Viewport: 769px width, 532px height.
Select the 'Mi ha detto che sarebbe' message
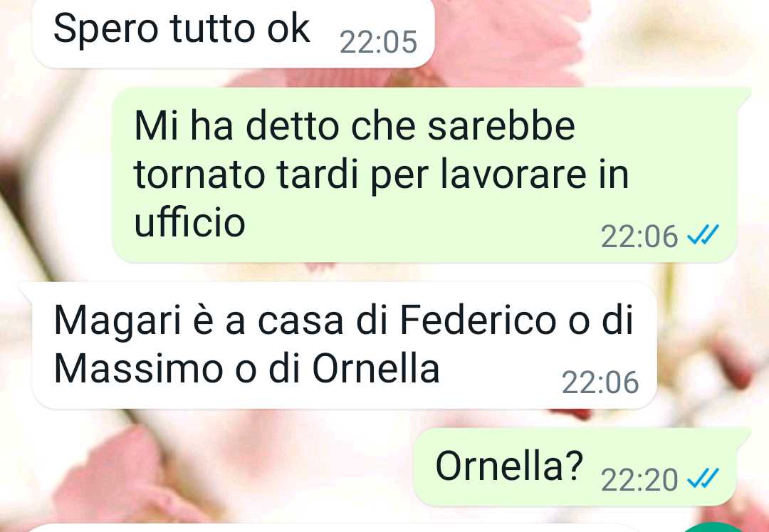tap(424, 174)
